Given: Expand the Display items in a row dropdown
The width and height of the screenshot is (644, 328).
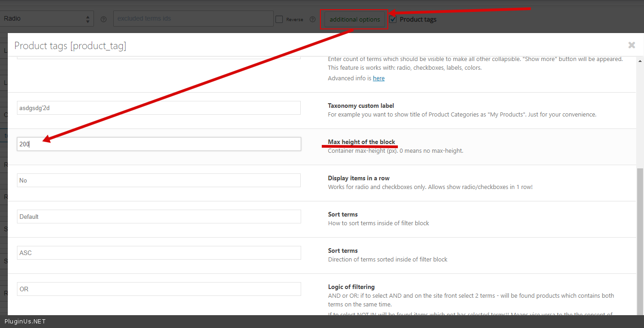Looking at the screenshot, I should pos(159,180).
